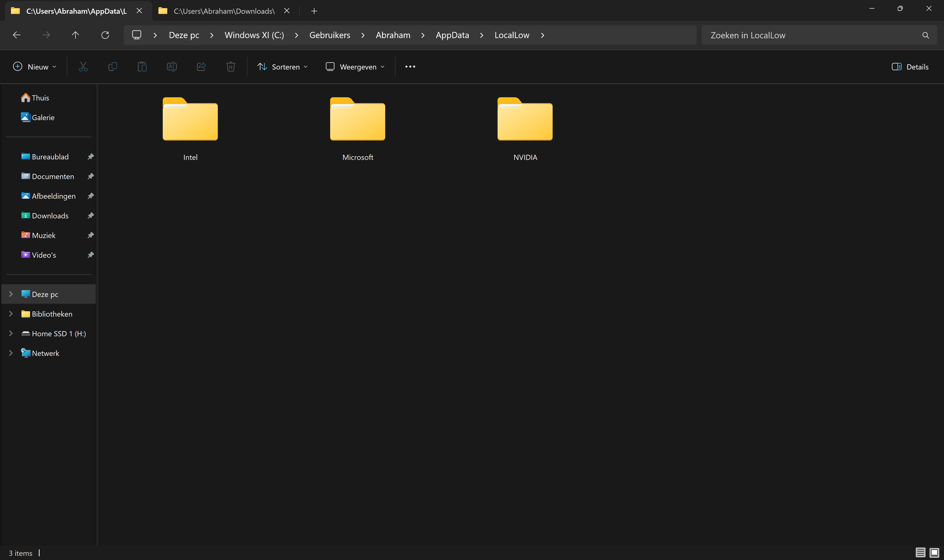Click the Cut scissors icon

pyautogui.click(x=83, y=67)
